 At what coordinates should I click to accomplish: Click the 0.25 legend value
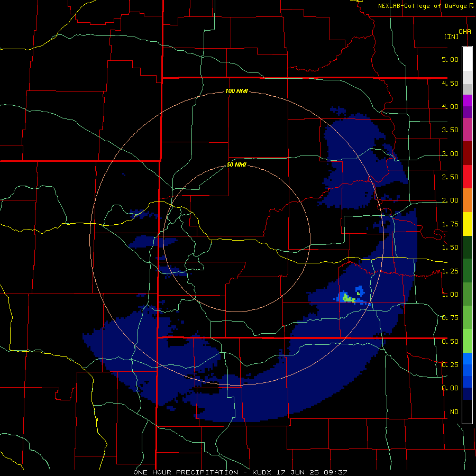pos(450,365)
